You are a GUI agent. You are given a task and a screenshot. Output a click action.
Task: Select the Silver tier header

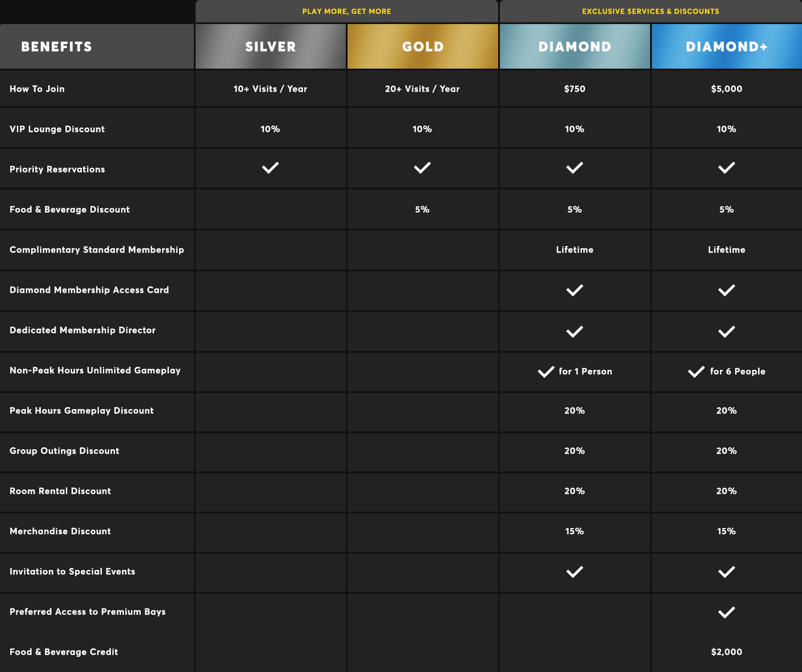tap(270, 46)
